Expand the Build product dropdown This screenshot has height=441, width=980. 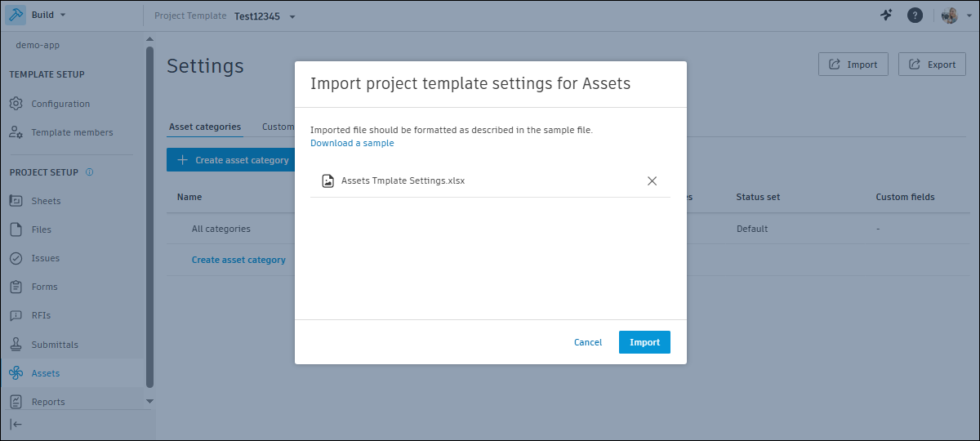(x=48, y=15)
